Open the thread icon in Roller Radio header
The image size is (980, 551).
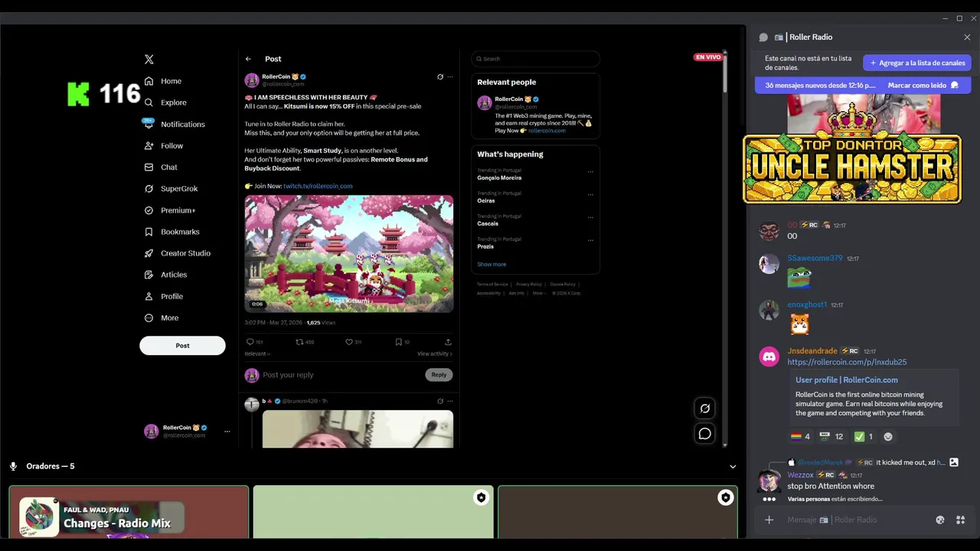(763, 37)
